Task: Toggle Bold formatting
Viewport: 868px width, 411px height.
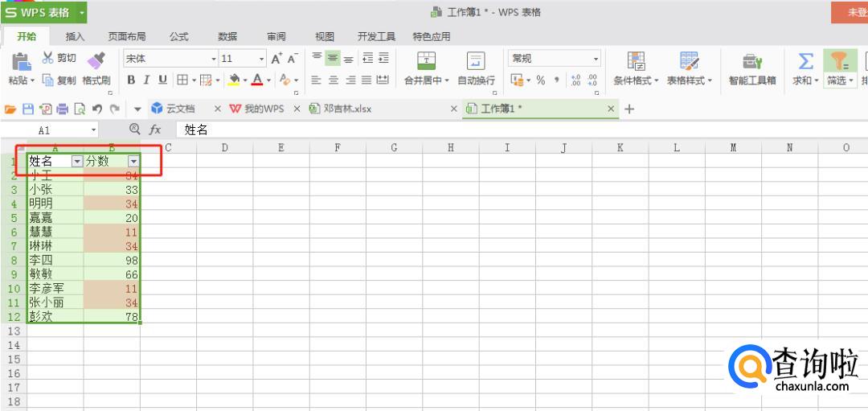Action: click(129, 80)
